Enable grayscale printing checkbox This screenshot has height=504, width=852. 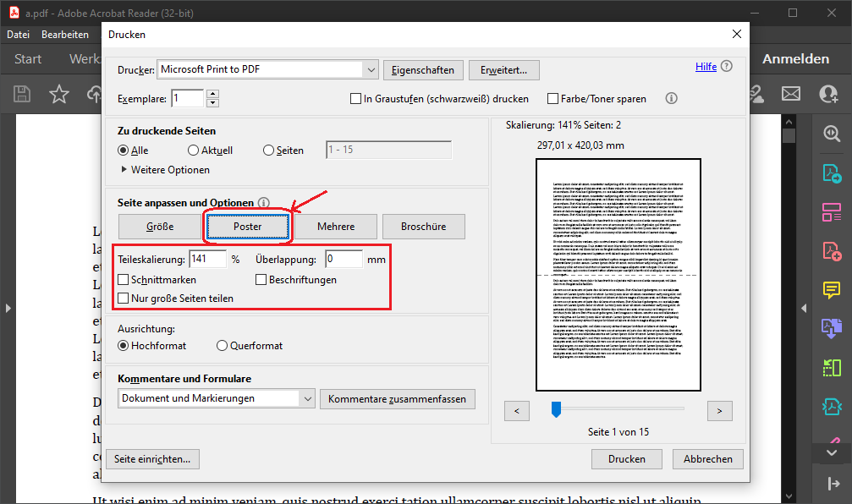tap(356, 99)
